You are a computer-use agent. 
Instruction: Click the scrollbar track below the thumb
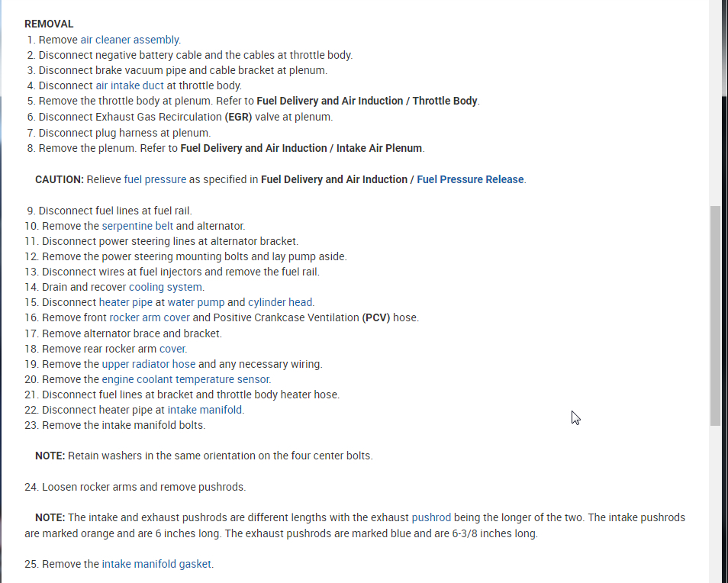(x=715, y=504)
